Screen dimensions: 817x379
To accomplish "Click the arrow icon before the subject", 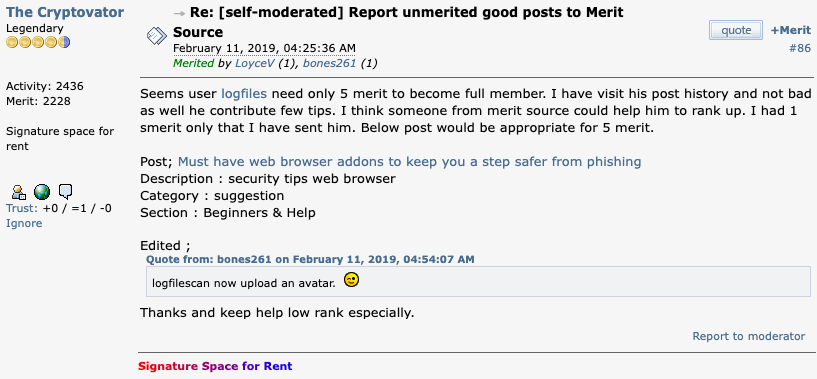I will pyautogui.click(x=179, y=13).
